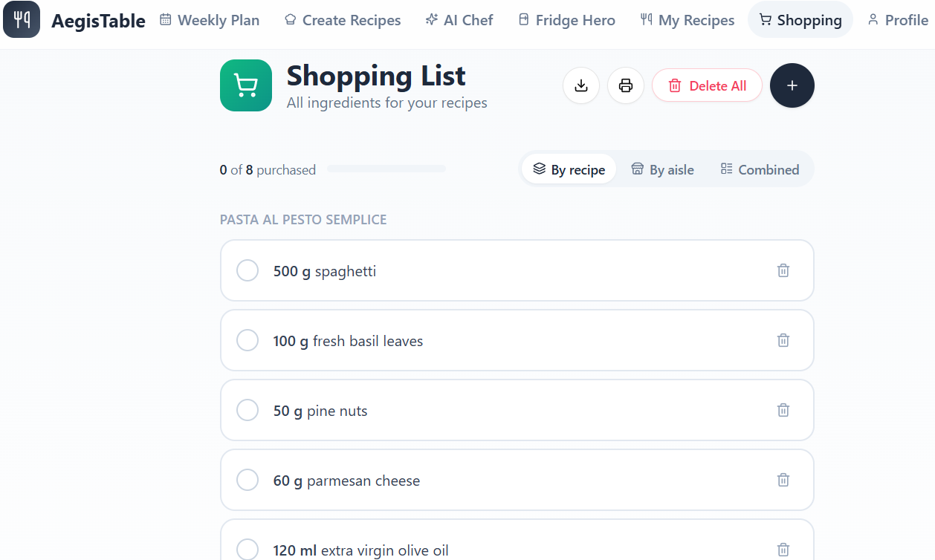Delete the pine nuts entry
935x560 pixels.
[x=783, y=410]
